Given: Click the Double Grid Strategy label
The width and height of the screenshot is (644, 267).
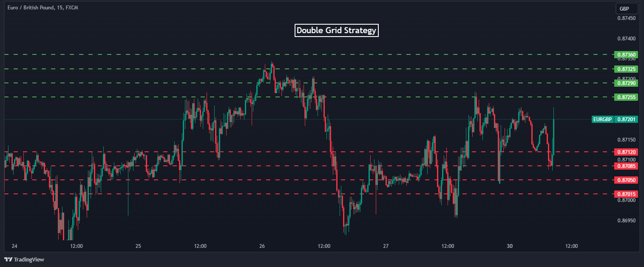Looking at the screenshot, I should click(x=336, y=30).
